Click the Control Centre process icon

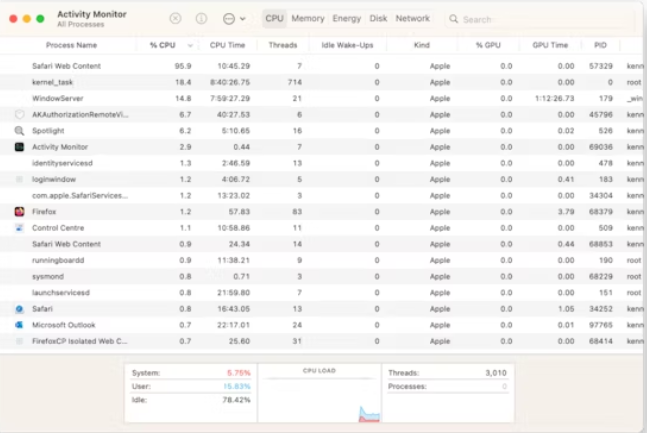point(19,227)
